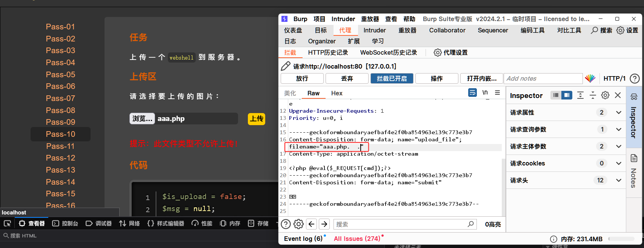Screen dimensions: 644x248
Task: Click the editor 搜索 search field
Action: [x=404, y=224]
